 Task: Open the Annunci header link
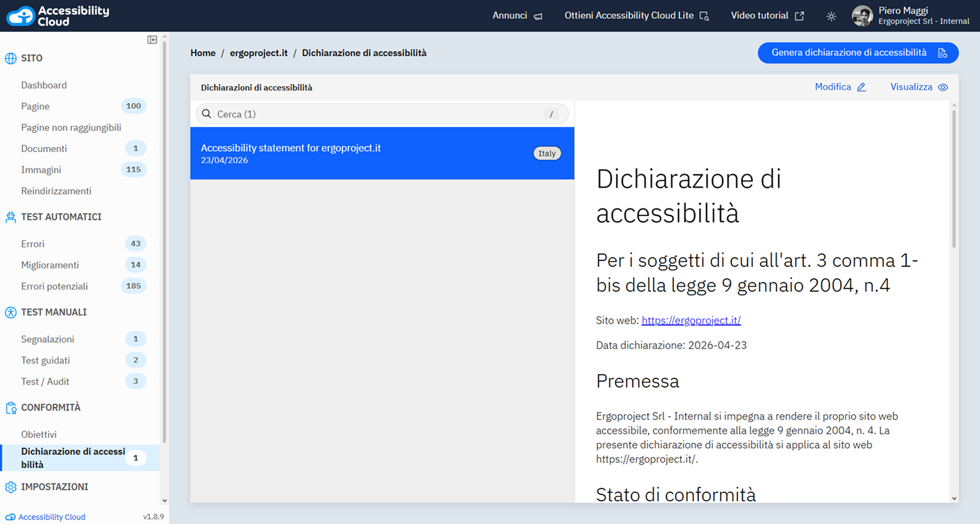tap(517, 16)
